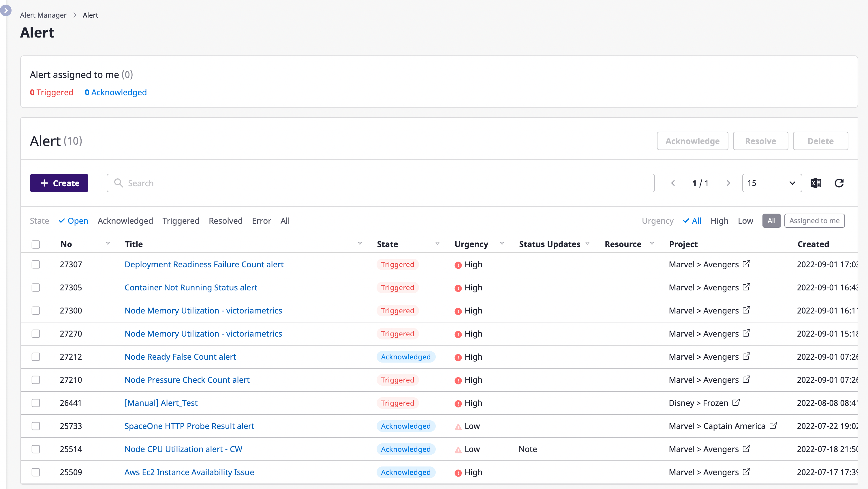The height and width of the screenshot is (489, 868).
Task: Expand the sidebar with the chevron icon
Action: point(5,10)
